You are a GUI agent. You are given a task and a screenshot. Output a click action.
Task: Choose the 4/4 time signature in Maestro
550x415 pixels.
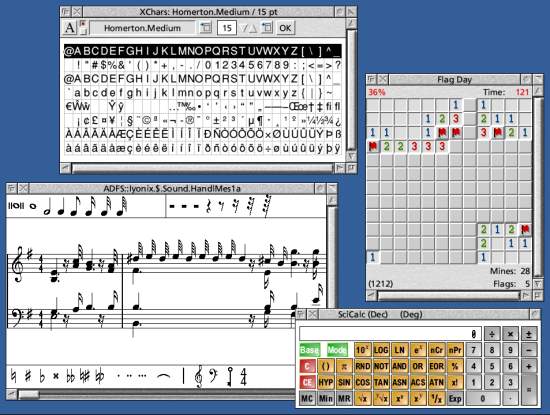243,376
